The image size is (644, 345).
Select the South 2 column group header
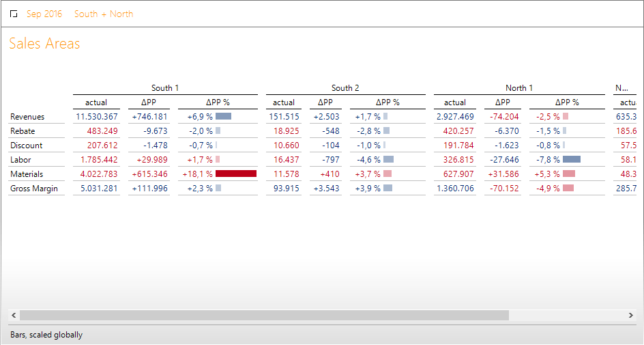click(x=345, y=88)
